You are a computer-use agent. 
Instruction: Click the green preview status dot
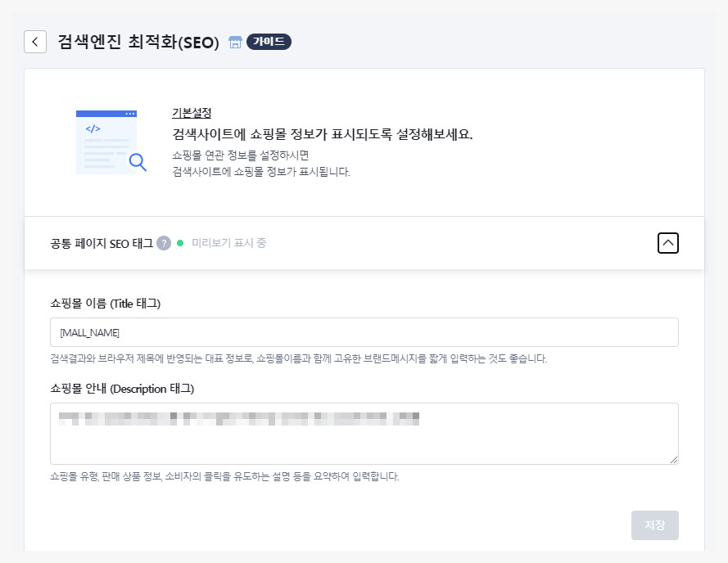pyautogui.click(x=180, y=243)
